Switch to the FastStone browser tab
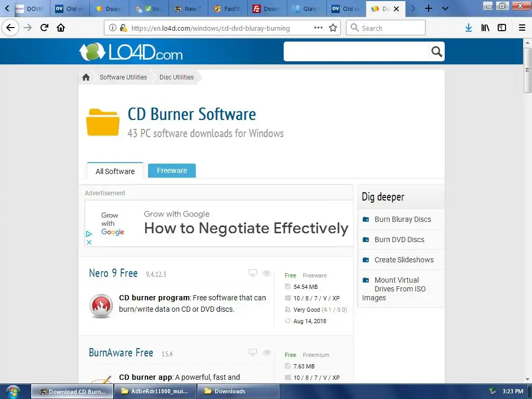Screen dimensions: 532x399 (x=228, y=9)
